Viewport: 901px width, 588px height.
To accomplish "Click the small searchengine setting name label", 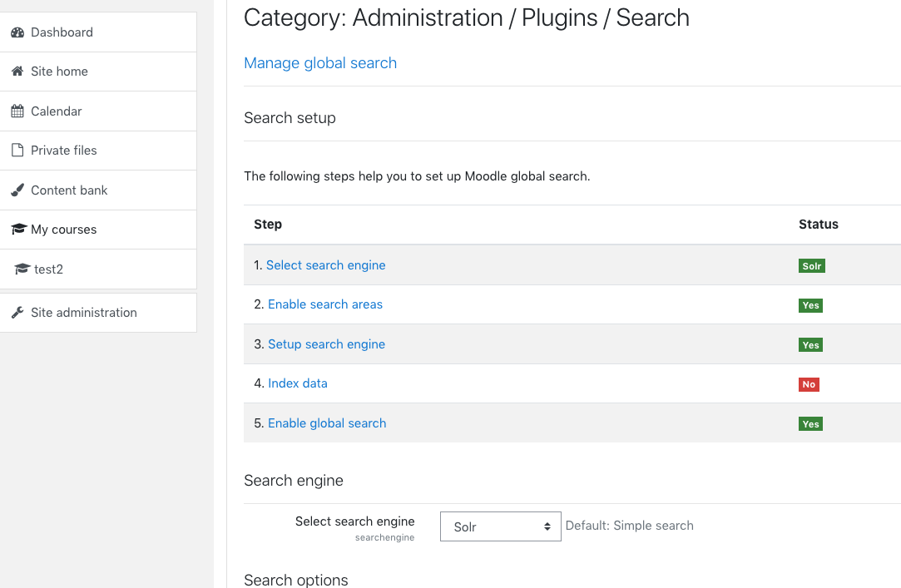I will click(x=384, y=537).
